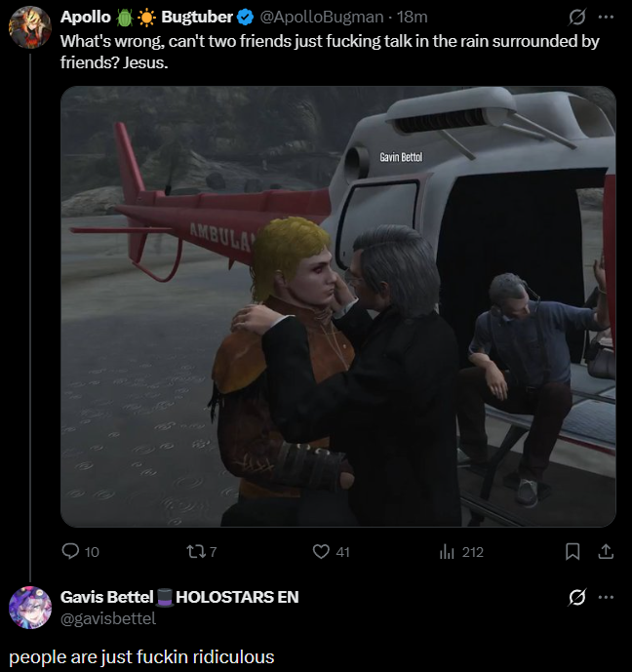Click Grok icon on Gavis Bettel reply
This screenshot has height=672, width=632.
577,597
